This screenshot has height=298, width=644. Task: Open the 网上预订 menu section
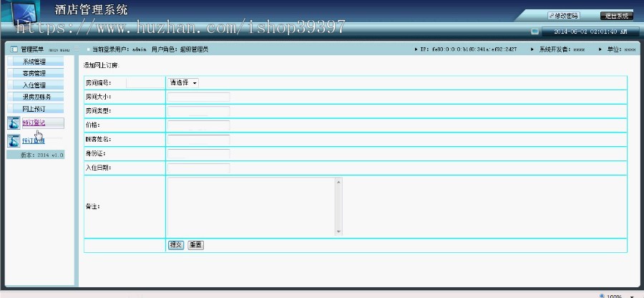point(35,109)
